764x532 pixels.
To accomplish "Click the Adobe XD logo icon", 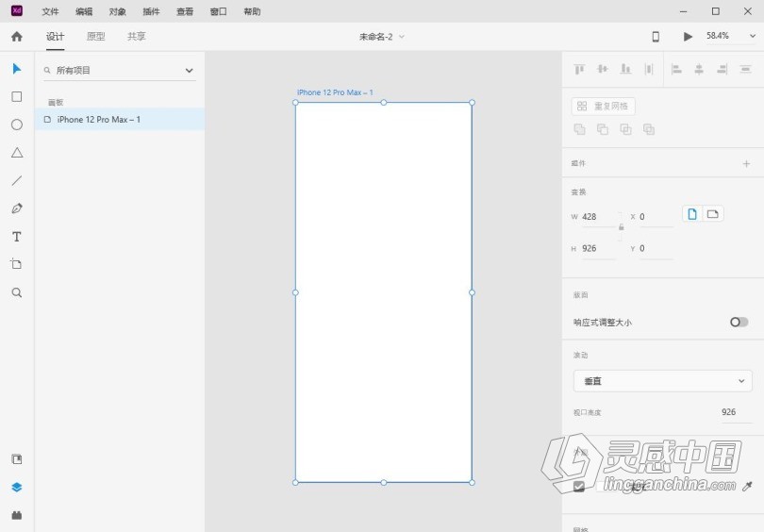I will coord(17,10).
